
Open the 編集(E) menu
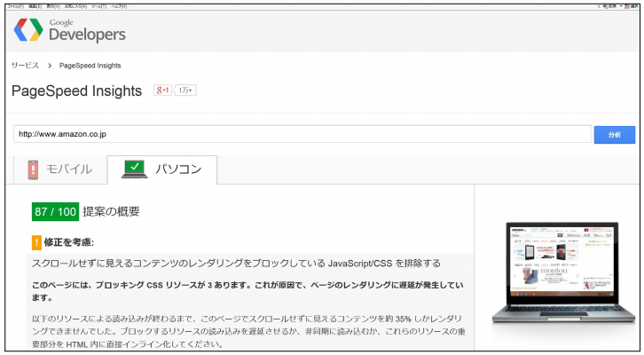(x=35, y=6)
